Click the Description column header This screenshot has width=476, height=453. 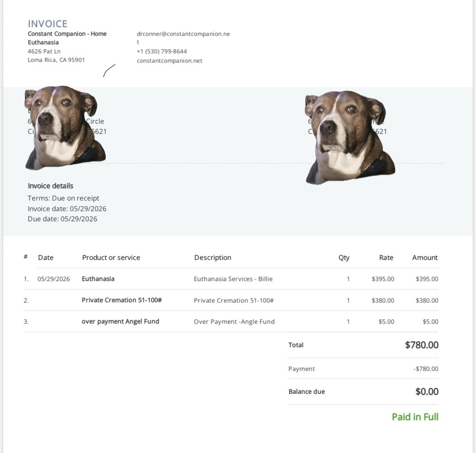click(x=213, y=257)
